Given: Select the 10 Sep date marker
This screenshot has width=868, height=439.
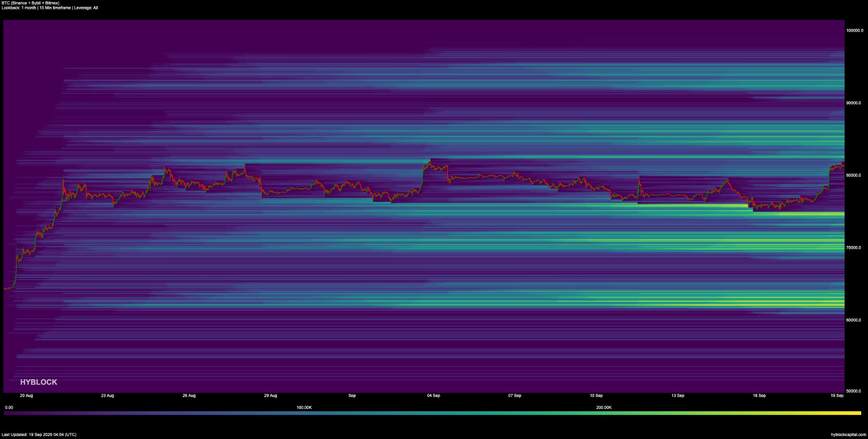Looking at the screenshot, I should (596, 396).
